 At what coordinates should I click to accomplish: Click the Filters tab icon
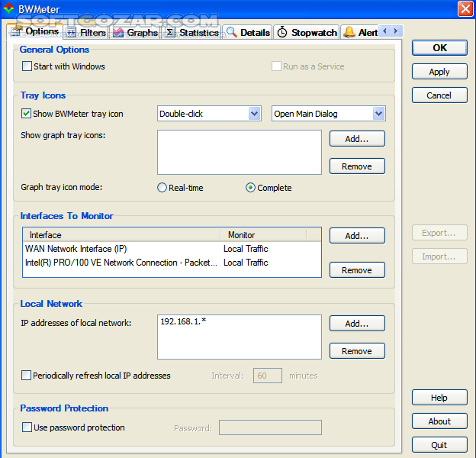[72, 32]
